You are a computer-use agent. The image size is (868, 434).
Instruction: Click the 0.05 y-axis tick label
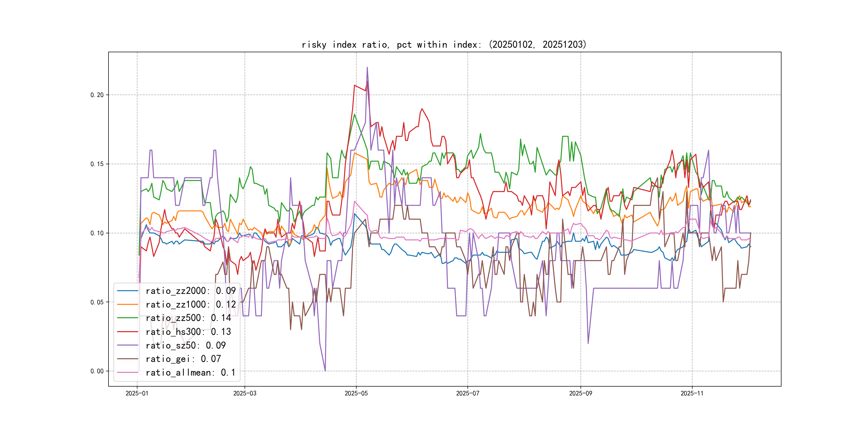97,302
